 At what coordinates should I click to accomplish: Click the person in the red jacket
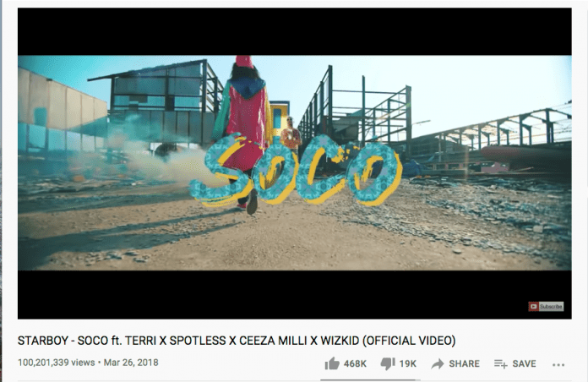pos(242,124)
